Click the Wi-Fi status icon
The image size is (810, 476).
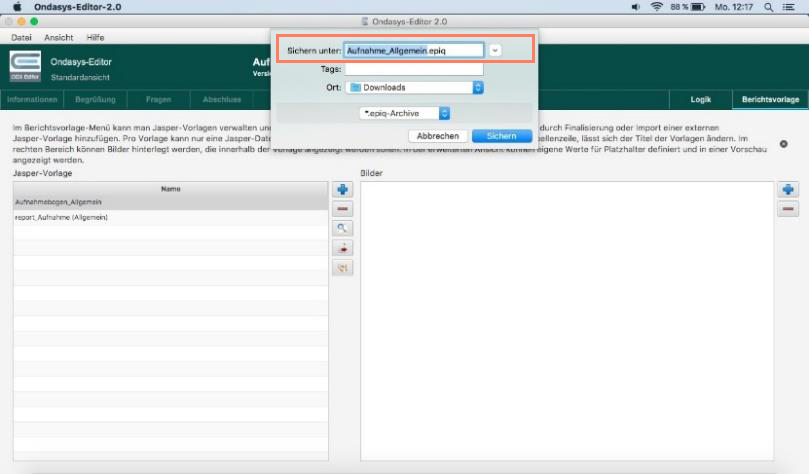tap(657, 7)
